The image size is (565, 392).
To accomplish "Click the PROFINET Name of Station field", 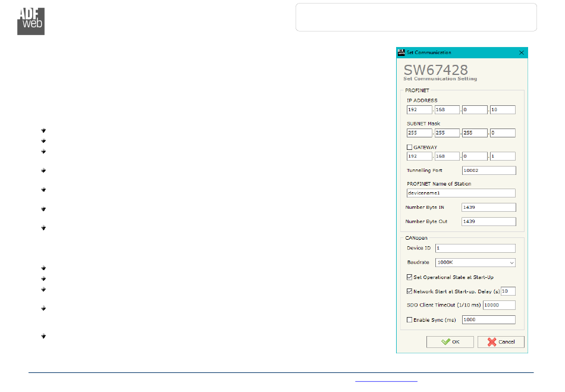I will coord(460,193).
